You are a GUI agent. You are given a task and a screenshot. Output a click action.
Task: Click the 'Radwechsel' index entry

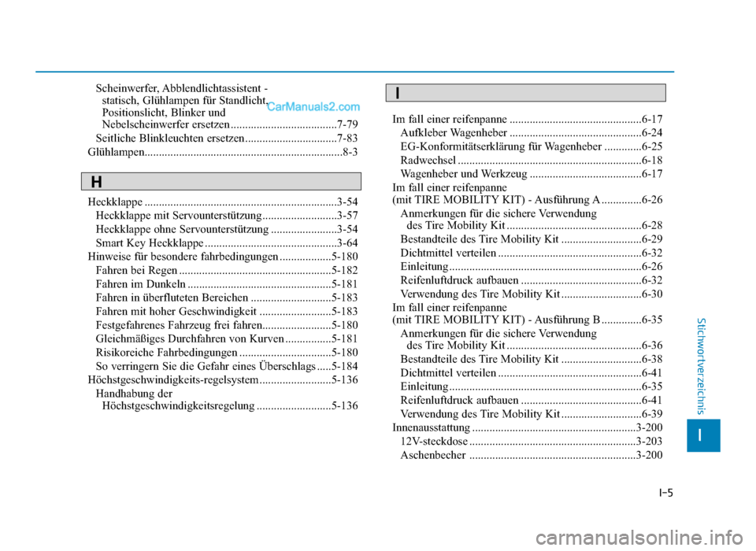pyautogui.click(x=532, y=160)
